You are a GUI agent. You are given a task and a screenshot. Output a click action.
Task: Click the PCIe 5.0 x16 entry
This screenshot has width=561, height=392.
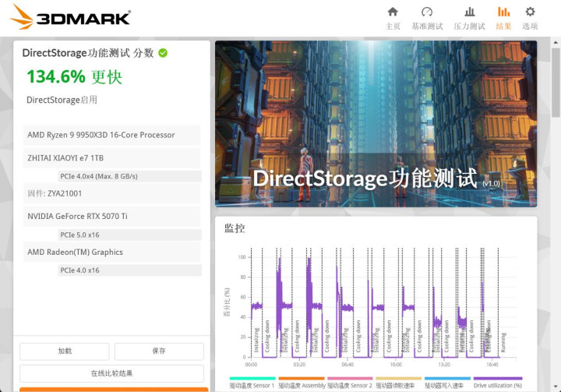tap(129, 235)
